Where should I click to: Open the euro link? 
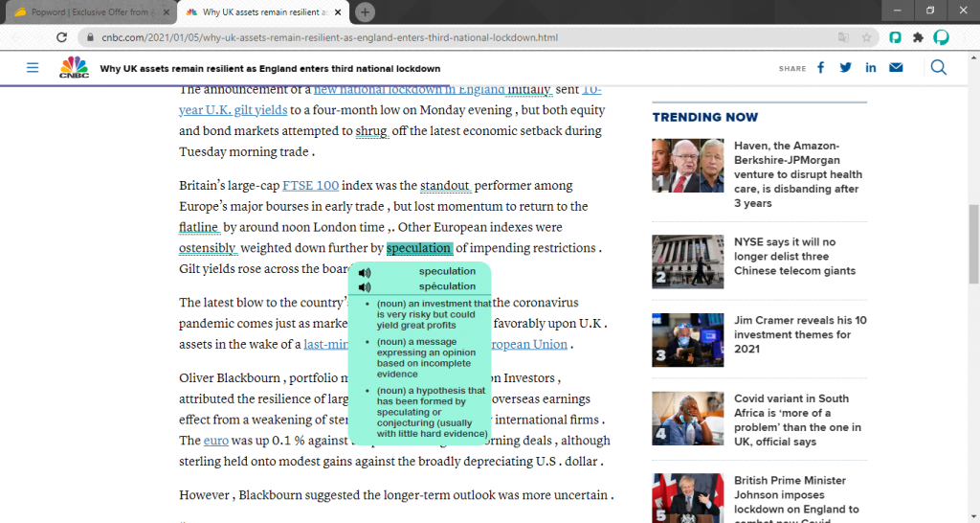[x=216, y=441]
